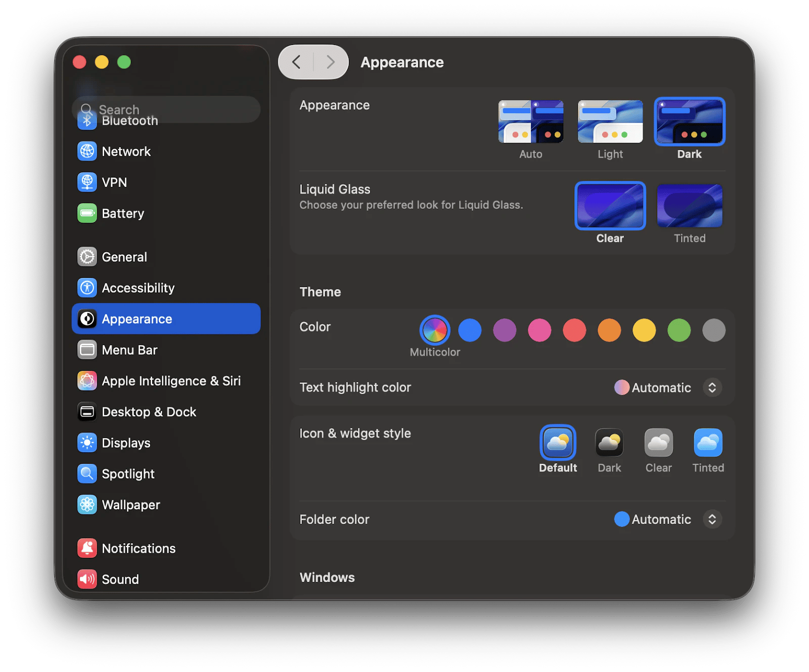Select the Light appearance mode

tap(610, 122)
